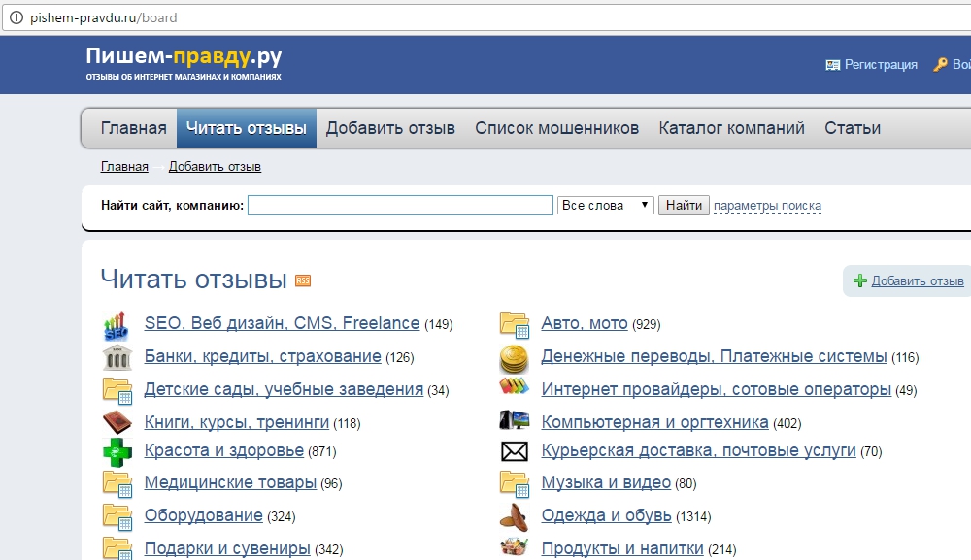Click the browser address bar URL
Image resolution: width=971 pixels, height=560 pixels.
point(104,17)
